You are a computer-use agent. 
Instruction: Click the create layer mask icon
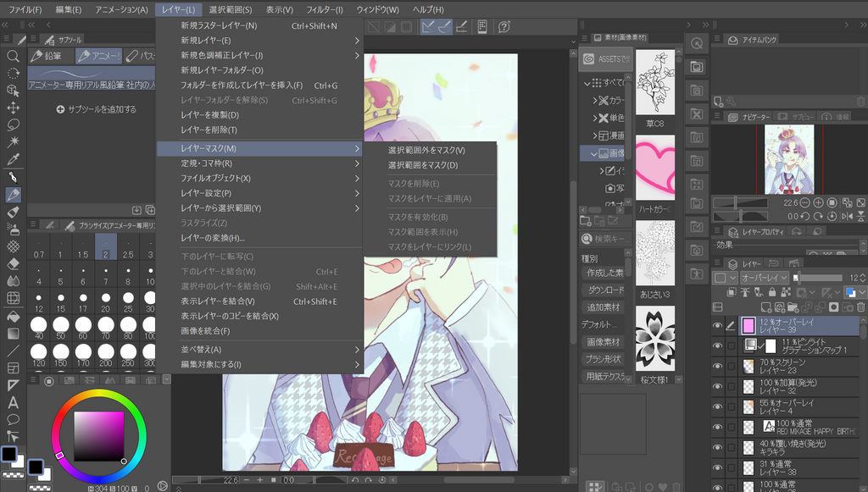click(834, 307)
